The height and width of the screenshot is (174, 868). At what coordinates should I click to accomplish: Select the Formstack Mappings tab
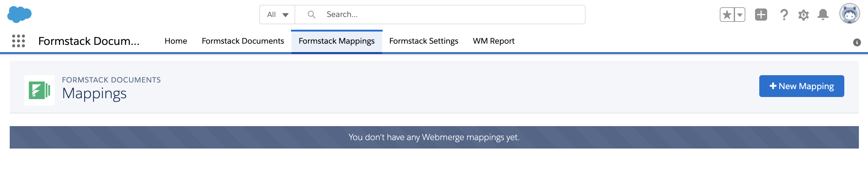tap(336, 41)
